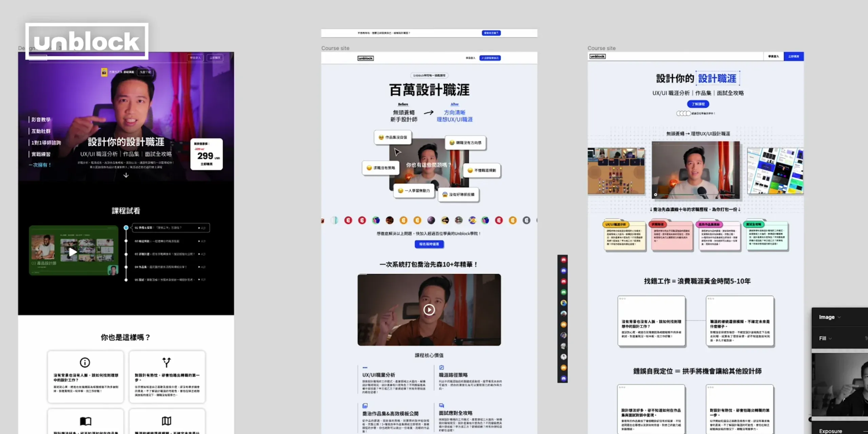Click the icon above 面試應對全攻略
Screen dimensions: 868x434
[441, 405]
